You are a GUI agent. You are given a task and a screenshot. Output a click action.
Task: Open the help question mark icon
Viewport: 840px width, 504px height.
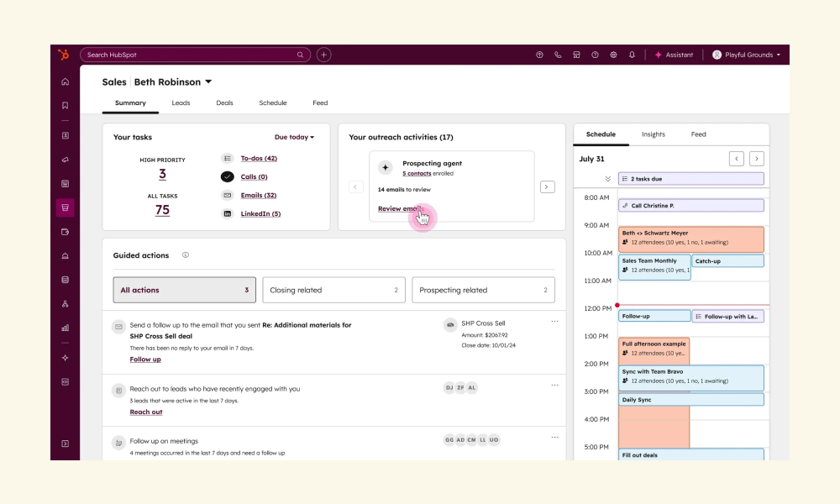click(x=595, y=55)
